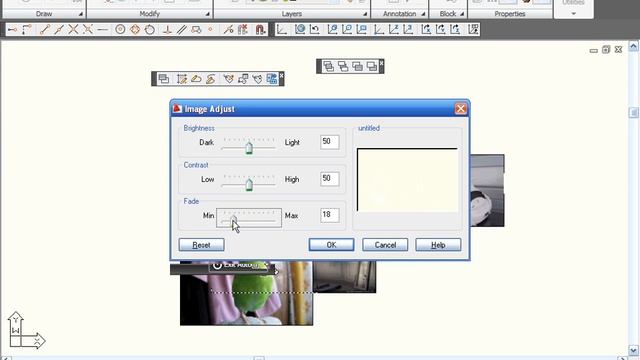Set UCS to World globe icon
This screenshot has height=360, width=640.
click(x=300, y=29)
